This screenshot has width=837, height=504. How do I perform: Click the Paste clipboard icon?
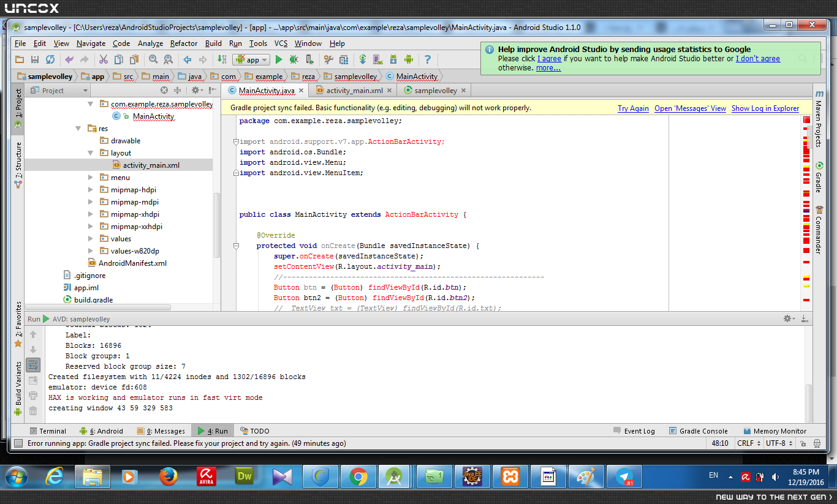134,59
